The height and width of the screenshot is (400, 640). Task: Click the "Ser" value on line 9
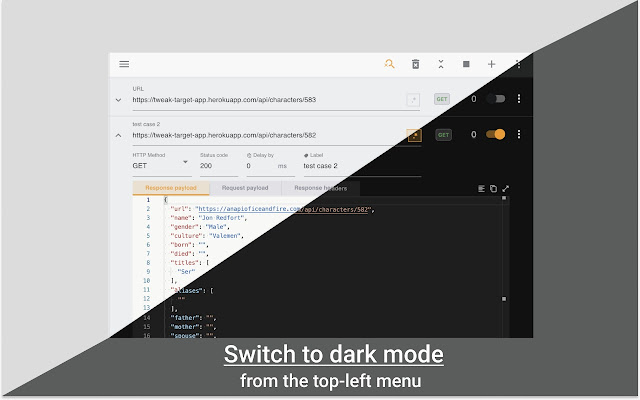tap(187, 272)
